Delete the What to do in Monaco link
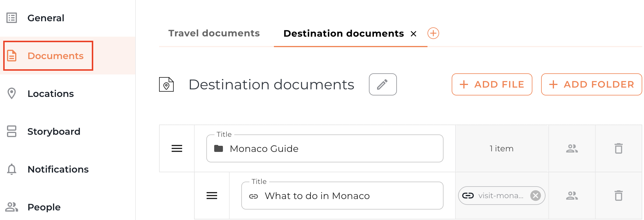This screenshot has width=644, height=220. (618, 196)
